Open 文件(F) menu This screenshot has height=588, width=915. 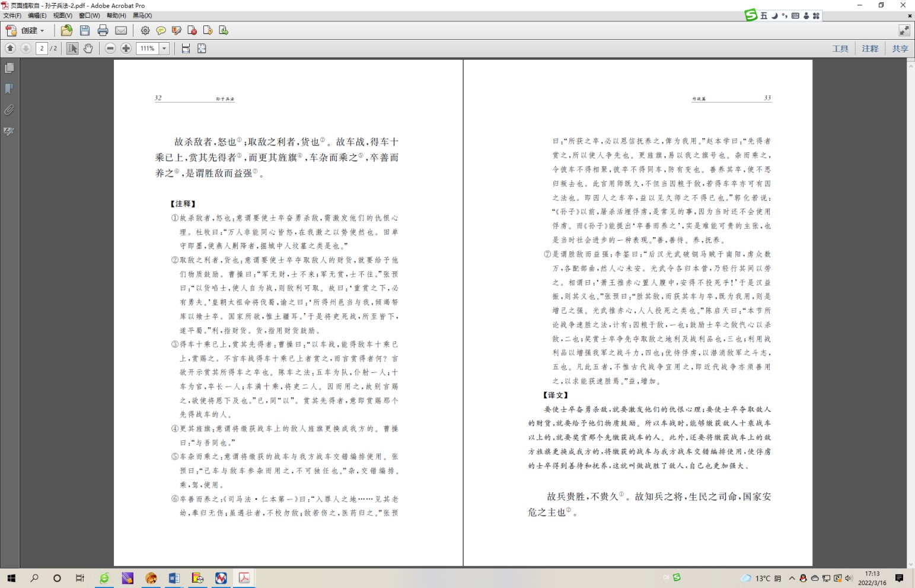[x=12, y=15]
